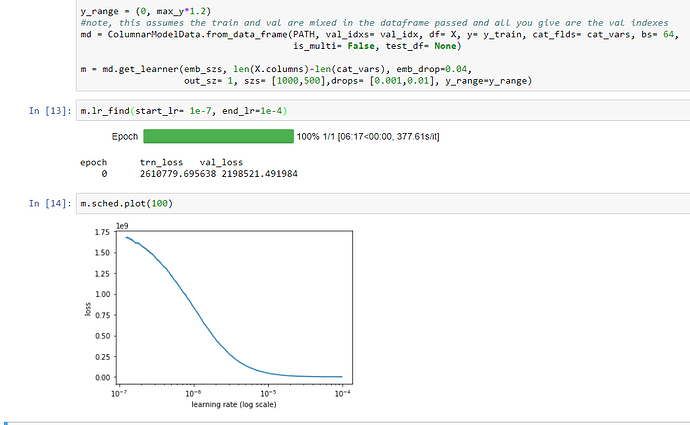Click the '1e9' scale label on plot

pos(122,226)
